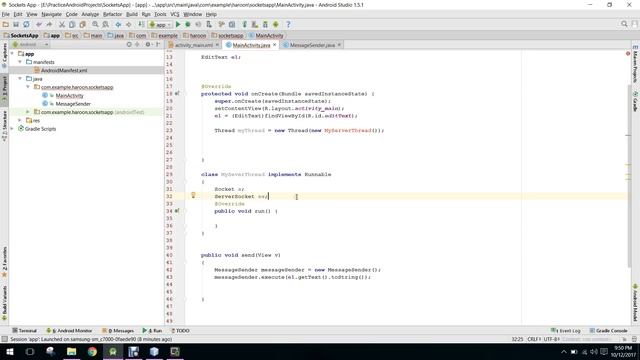Collapse the app module tree node
Screen dimensions: 640x360
tap(12, 53)
